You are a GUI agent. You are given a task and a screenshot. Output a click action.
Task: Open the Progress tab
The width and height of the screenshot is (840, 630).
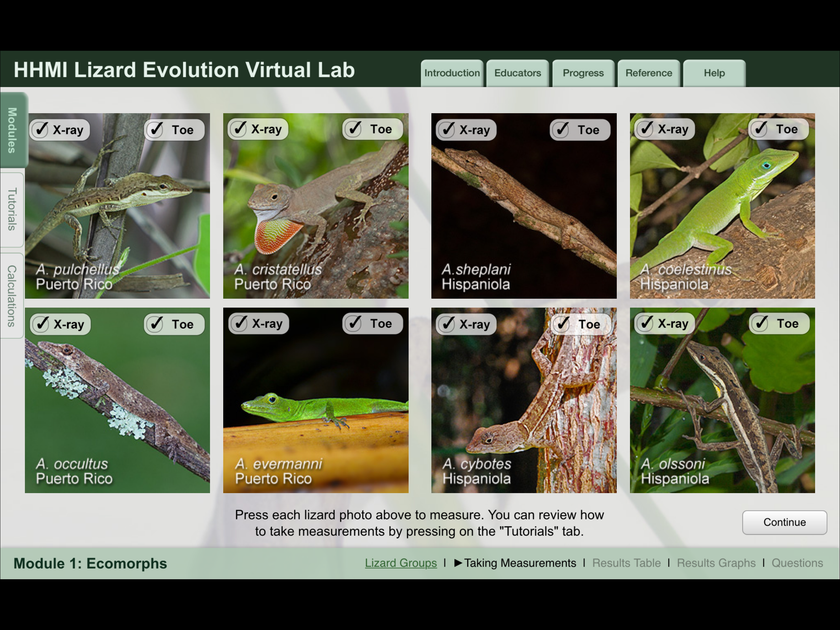pyautogui.click(x=583, y=73)
